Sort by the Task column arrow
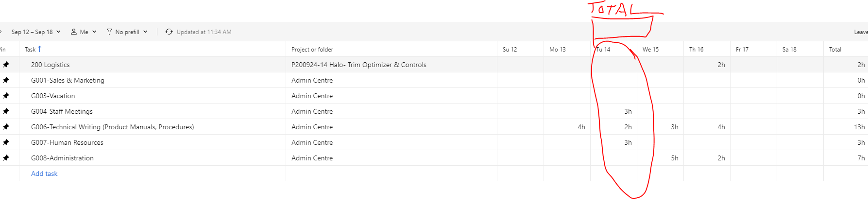This screenshot has height=208, width=868. coord(40,49)
